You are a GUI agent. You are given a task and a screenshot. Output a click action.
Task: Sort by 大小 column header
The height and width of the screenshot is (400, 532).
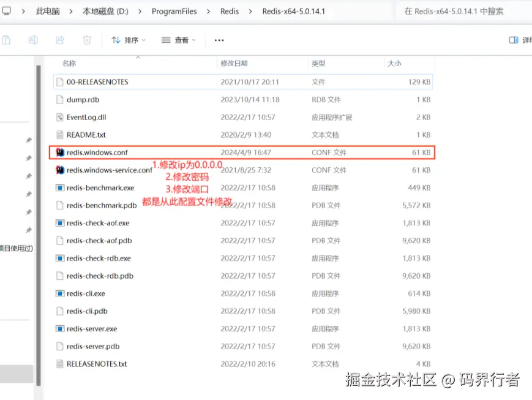[x=394, y=63]
